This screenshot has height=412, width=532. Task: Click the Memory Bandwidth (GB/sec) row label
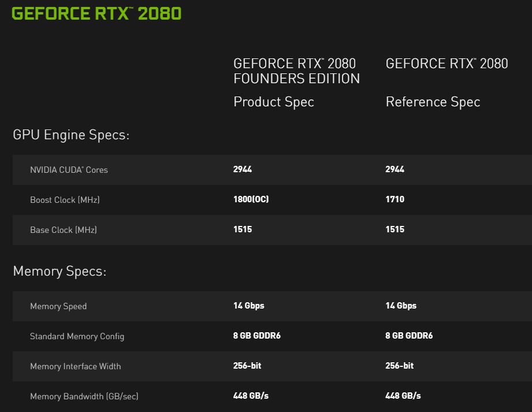click(x=84, y=396)
